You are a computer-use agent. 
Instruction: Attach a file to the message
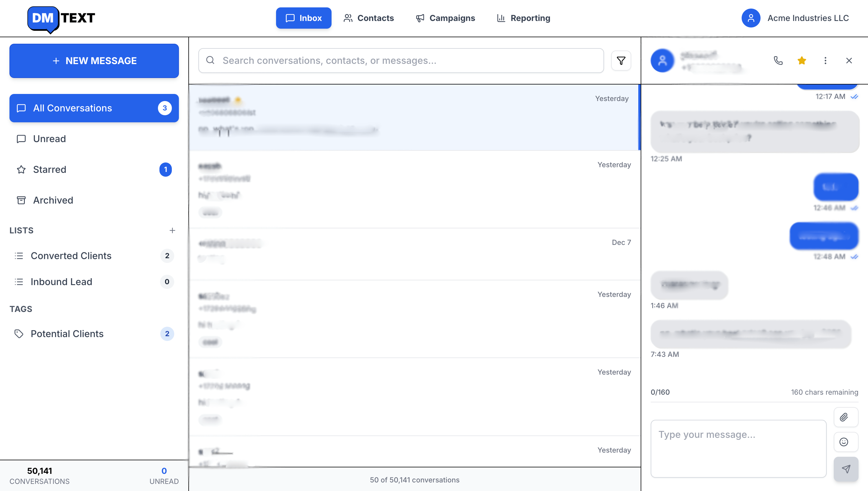point(844,417)
